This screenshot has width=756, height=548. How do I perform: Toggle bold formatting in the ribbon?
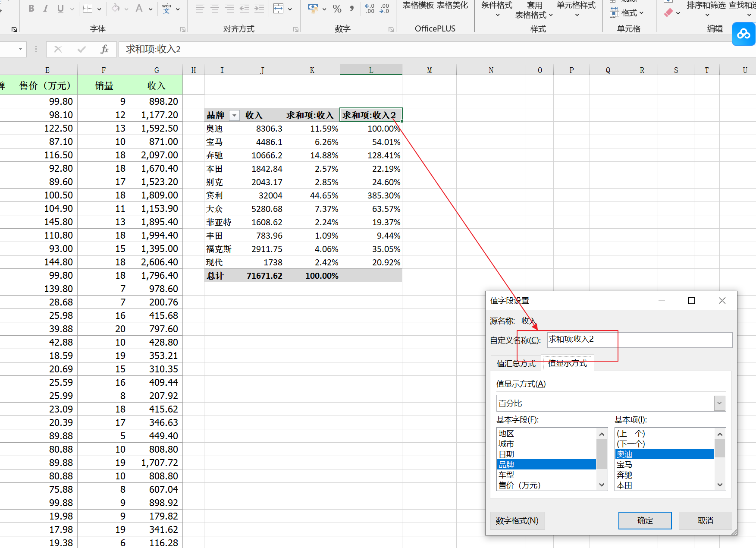click(x=31, y=9)
